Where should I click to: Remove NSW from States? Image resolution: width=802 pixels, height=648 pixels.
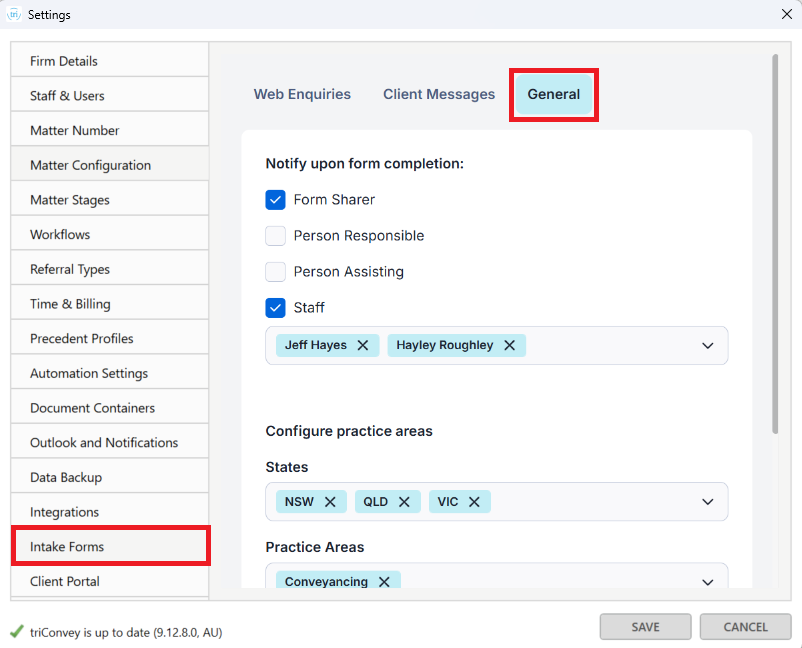[x=330, y=502]
